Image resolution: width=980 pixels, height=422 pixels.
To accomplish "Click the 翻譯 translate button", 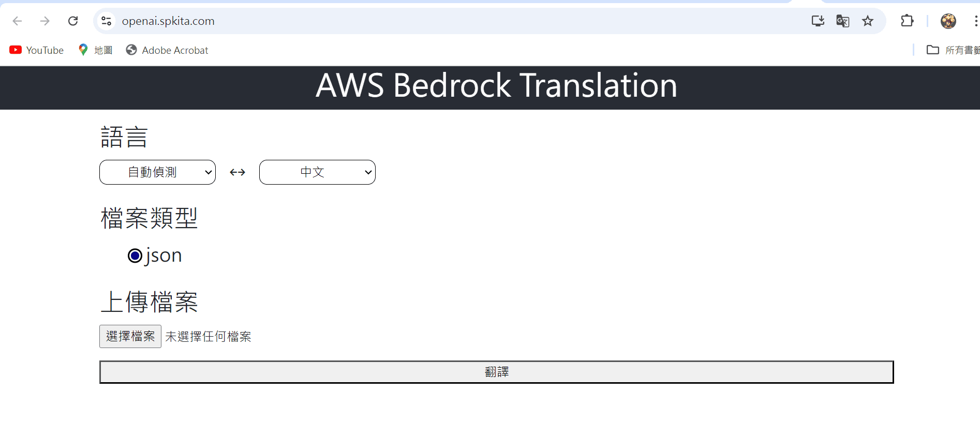I will pyautogui.click(x=497, y=372).
